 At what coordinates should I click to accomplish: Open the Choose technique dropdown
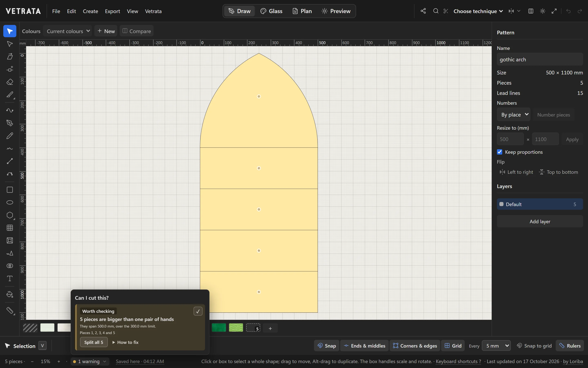(x=478, y=11)
